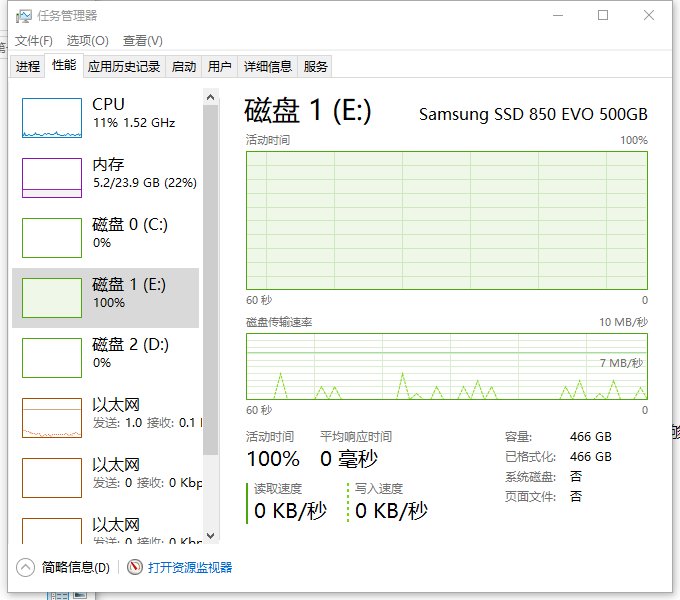Click the 7 MB/秒 graph label
The height and width of the screenshot is (600, 680).
coord(621,363)
